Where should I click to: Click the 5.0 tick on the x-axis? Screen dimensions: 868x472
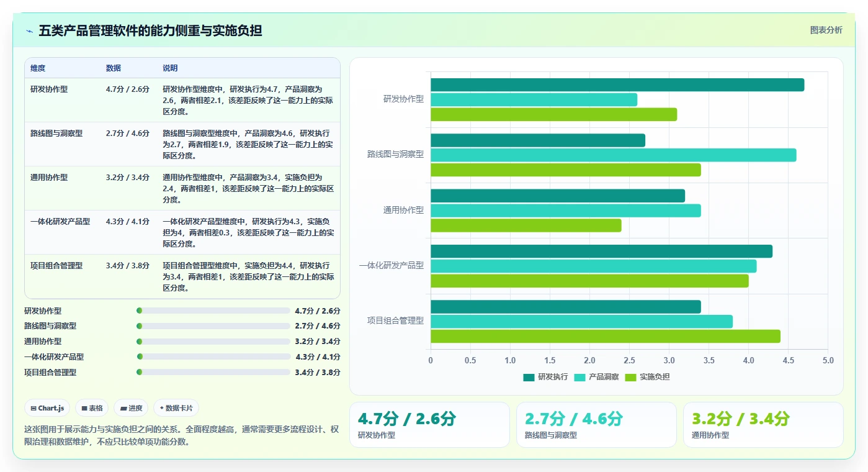click(x=828, y=361)
